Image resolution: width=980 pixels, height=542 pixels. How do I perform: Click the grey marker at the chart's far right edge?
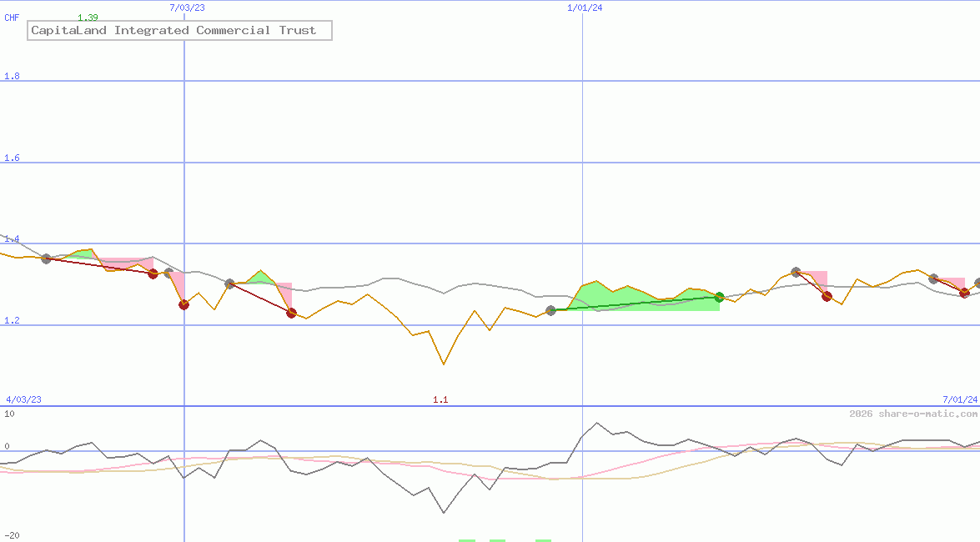coord(977,284)
